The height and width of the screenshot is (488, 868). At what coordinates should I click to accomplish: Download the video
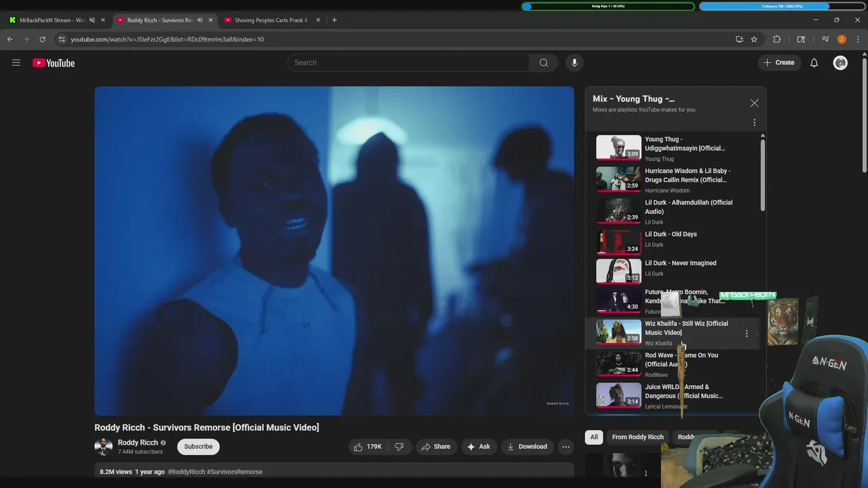[527, 447]
